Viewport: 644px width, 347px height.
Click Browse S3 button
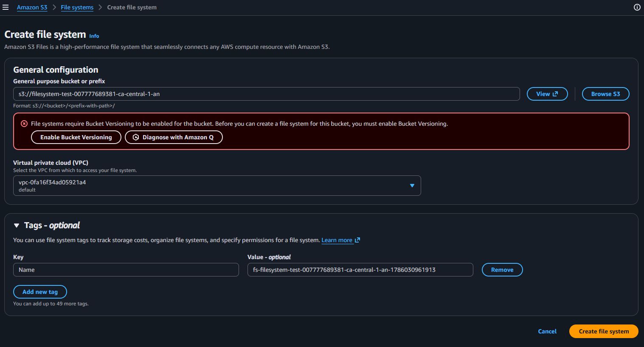605,94
